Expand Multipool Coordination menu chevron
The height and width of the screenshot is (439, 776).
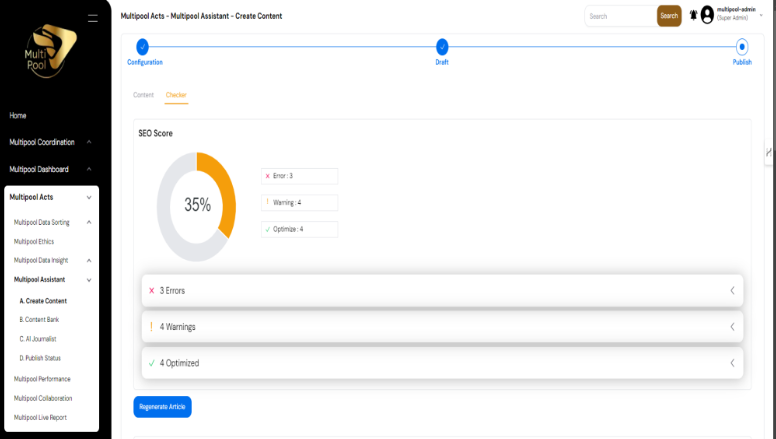click(89, 142)
